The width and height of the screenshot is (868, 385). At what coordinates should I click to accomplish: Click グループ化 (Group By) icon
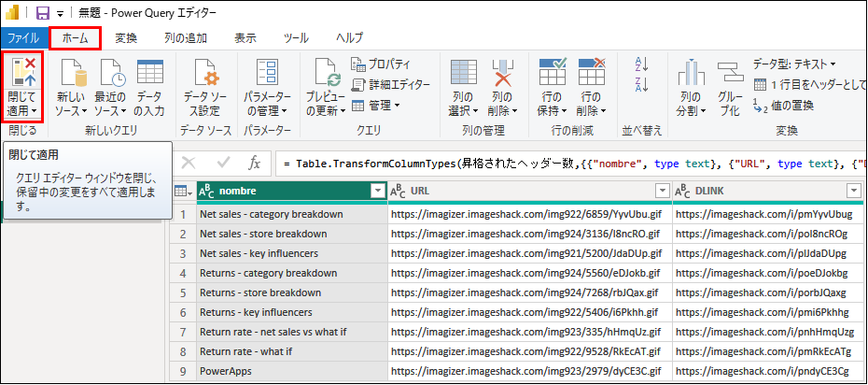coord(731,73)
